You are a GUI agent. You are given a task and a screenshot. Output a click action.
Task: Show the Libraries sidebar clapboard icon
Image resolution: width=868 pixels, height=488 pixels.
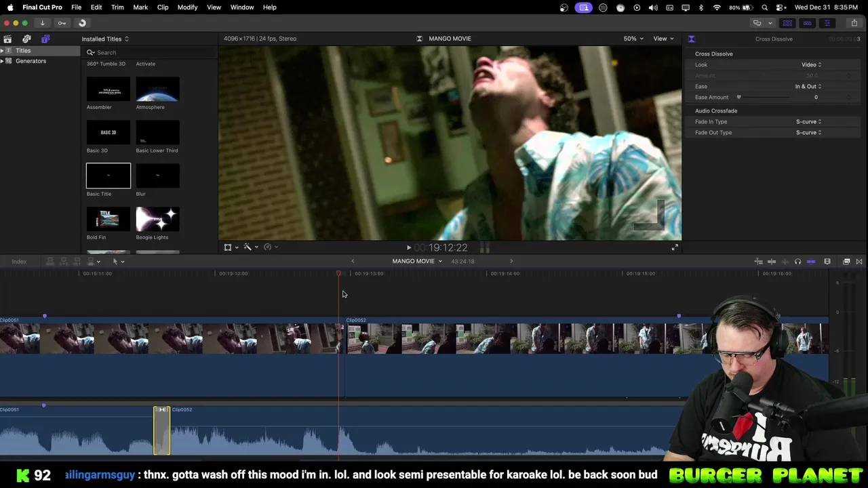(7, 39)
